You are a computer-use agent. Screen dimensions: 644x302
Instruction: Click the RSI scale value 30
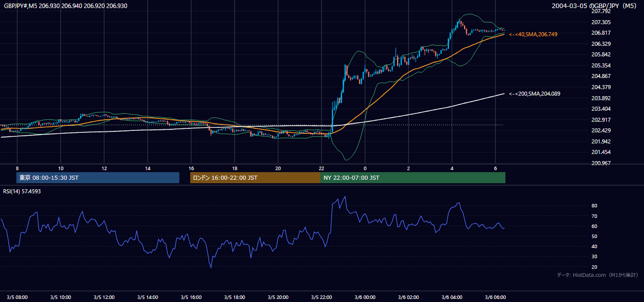click(x=594, y=257)
